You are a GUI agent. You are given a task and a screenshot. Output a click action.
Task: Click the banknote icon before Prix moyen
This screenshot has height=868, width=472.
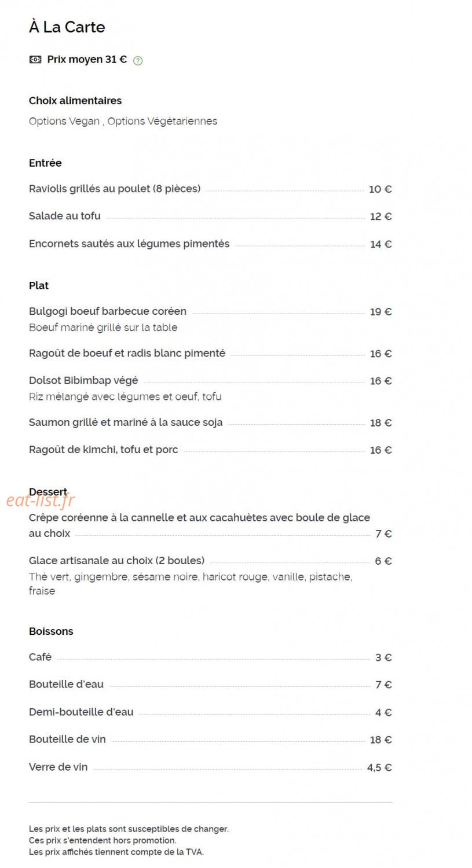click(35, 60)
